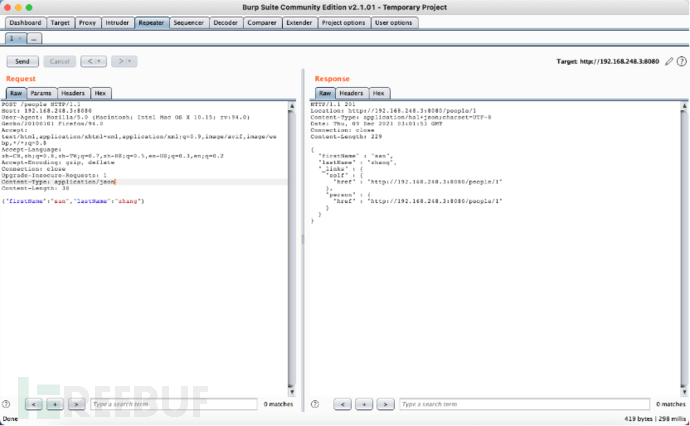Click response scrollbar down arrow
690x426 pixels.
click(684, 392)
